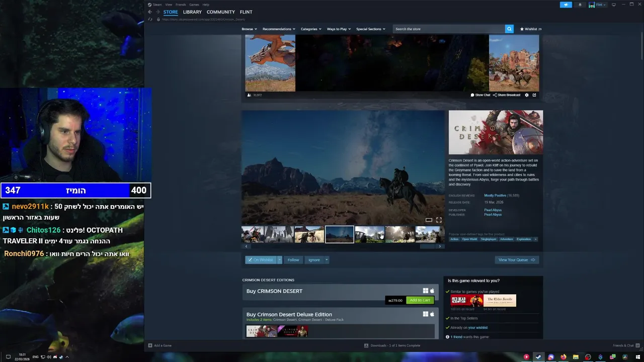Image resolution: width=644 pixels, height=362 pixels.
Task: Open the On Wishlist dropdown arrow
Action: (x=280, y=260)
